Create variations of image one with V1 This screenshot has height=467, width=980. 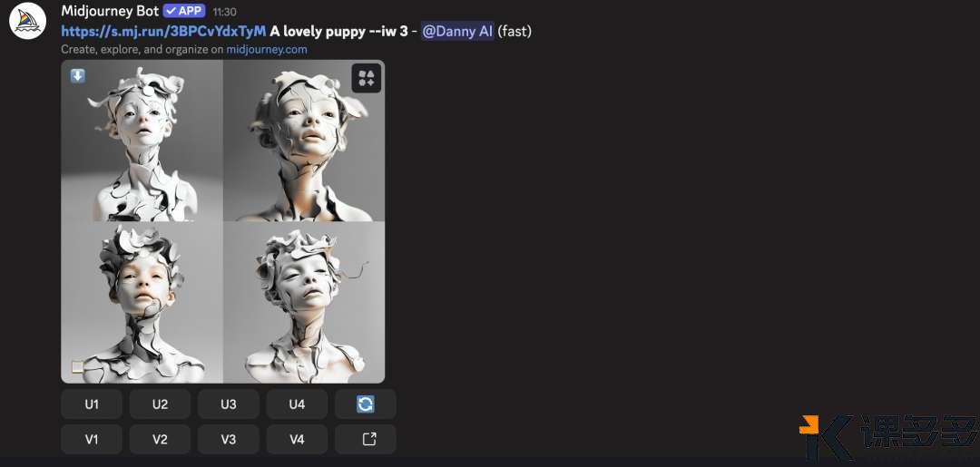(92, 440)
